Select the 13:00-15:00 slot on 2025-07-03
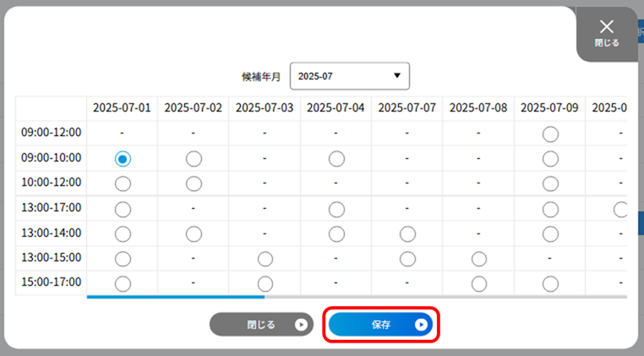This screenshot has width=644, height=356. 265,259
